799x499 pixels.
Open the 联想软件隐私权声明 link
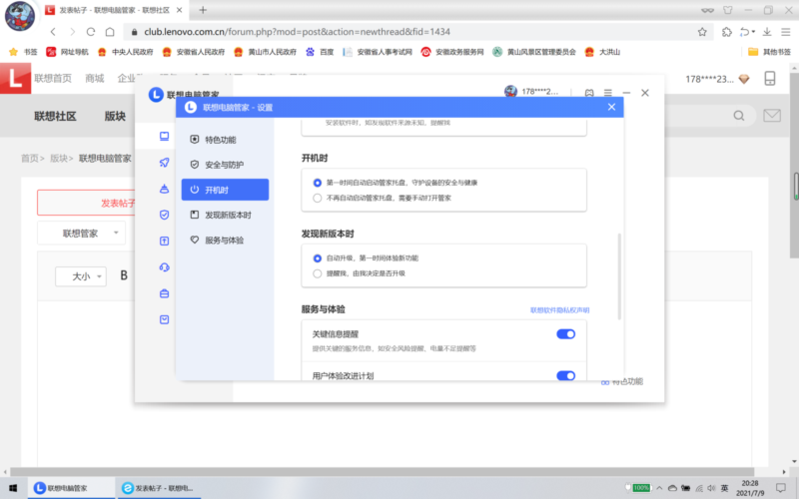click(x=559, y=311)
